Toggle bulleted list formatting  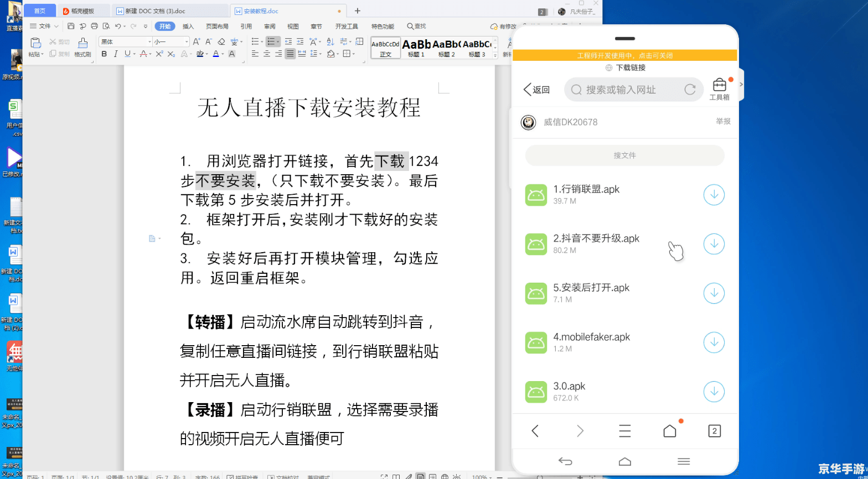255,41
